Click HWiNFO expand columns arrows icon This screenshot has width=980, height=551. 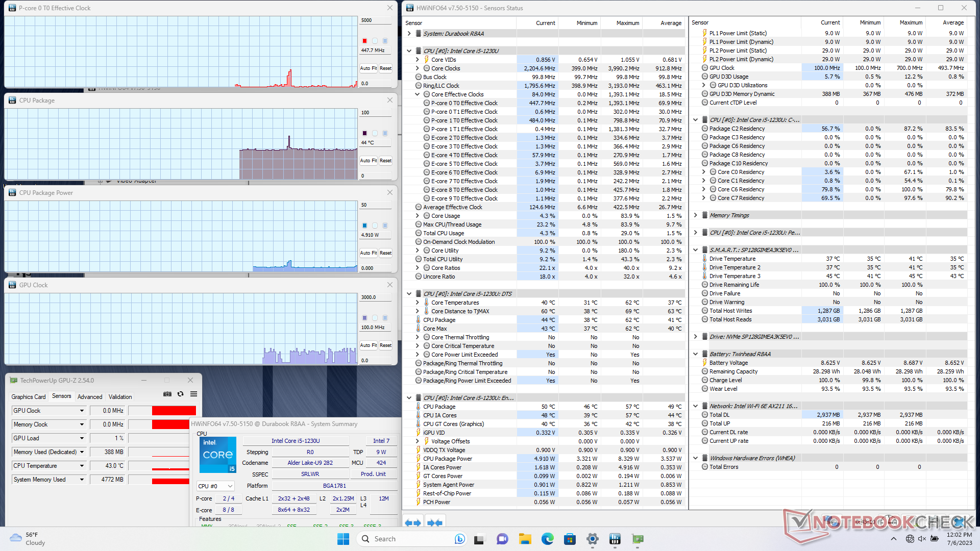click(413, 522)
